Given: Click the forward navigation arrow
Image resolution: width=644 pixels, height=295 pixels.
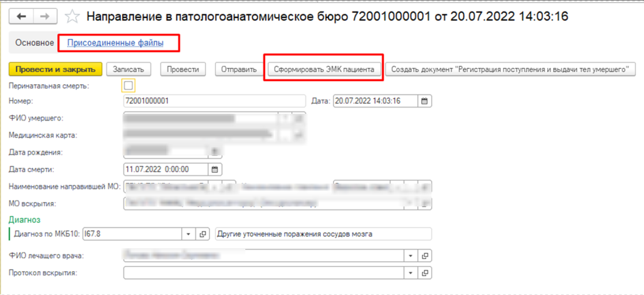Looking at the screenshot, I should pyautogui.click(x=45, y=17).
